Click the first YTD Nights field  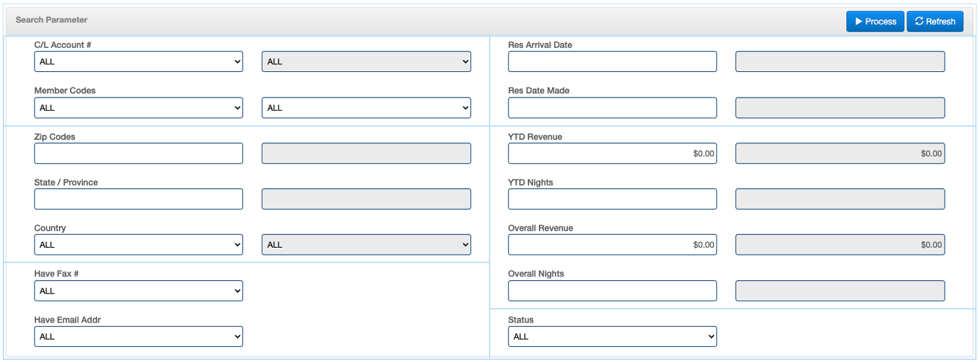pyautogui.click(x=612, y=199)
